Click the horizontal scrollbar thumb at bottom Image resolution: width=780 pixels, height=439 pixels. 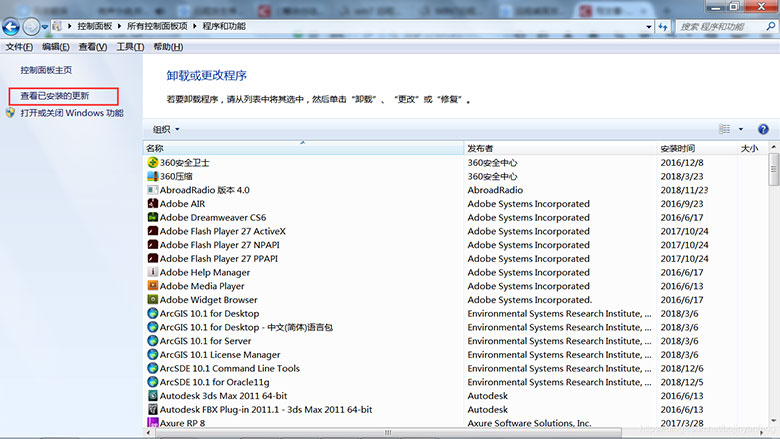[x=388, y=433]
